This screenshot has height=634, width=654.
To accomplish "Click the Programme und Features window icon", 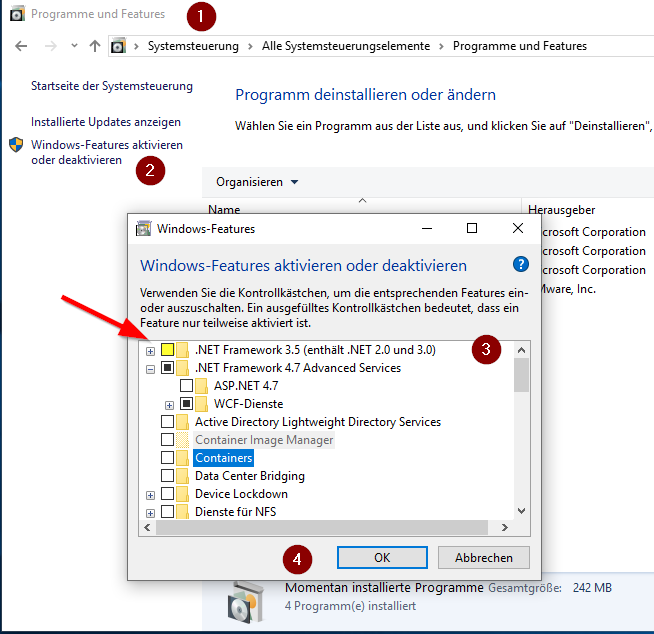I will click(17, 14).
